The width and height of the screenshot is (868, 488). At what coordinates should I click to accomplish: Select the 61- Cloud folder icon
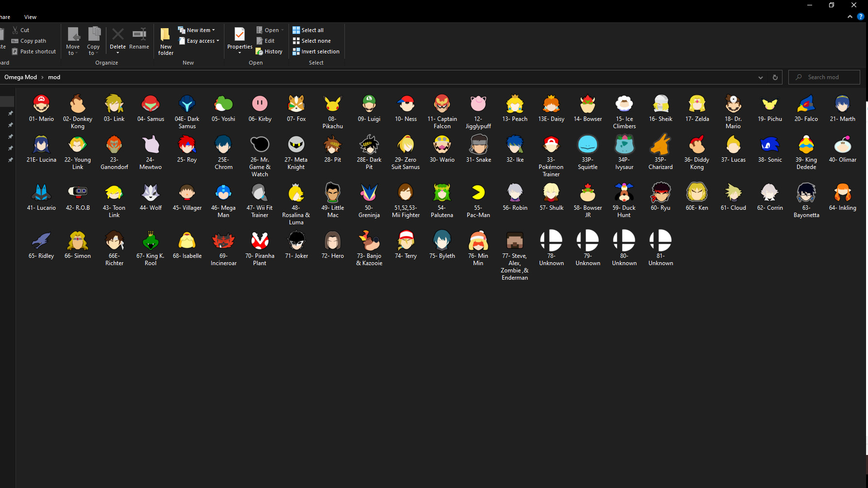point(733,192)
